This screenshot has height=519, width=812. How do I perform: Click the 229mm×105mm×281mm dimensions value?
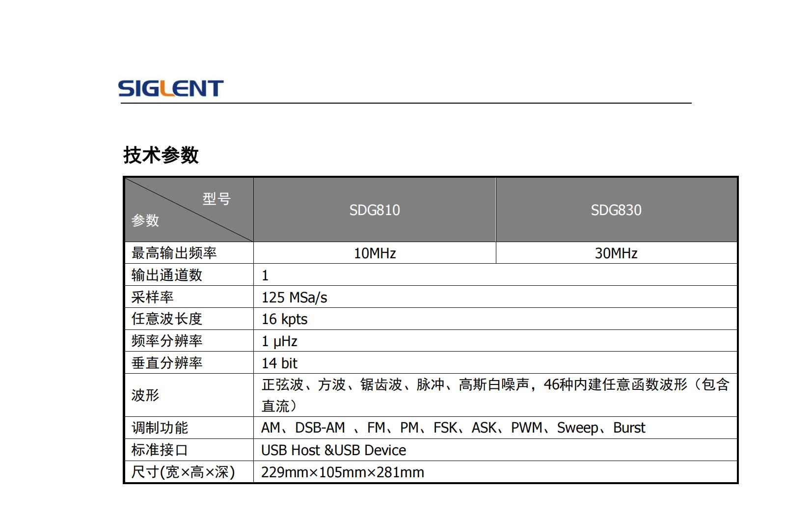point(342,472)
